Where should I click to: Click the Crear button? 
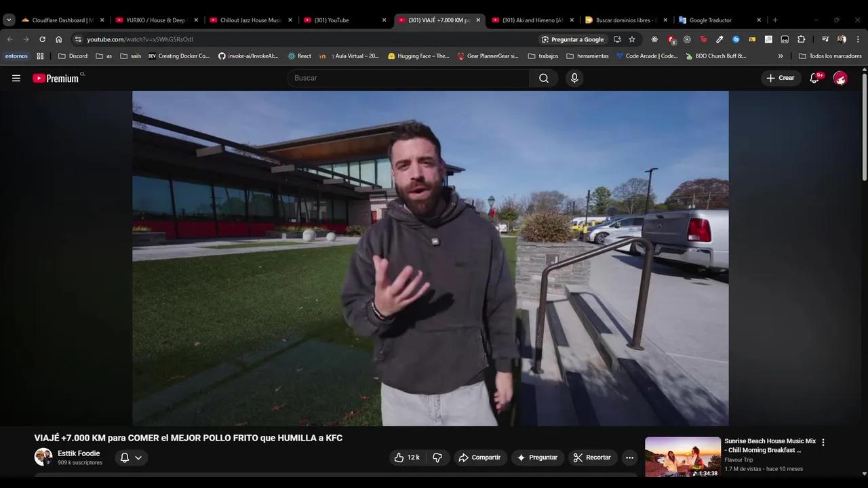tap(781, 78)
